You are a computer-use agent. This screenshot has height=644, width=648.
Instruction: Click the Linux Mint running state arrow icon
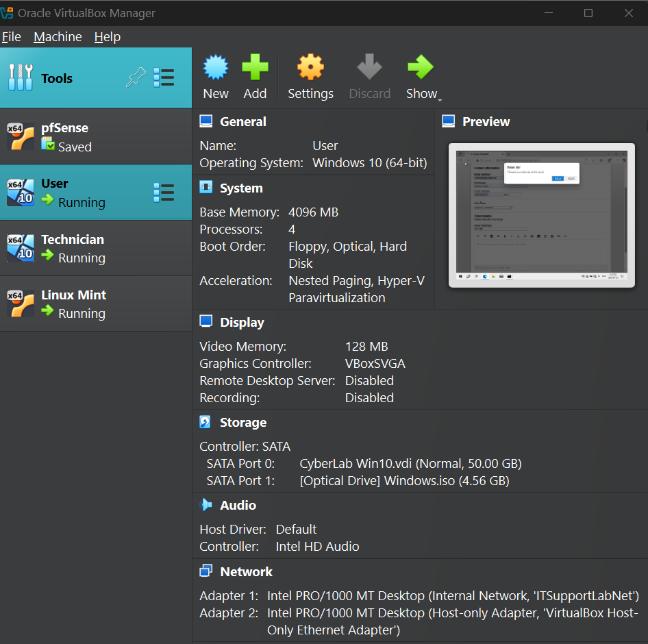pyautogui.click(x=47, y=310)
